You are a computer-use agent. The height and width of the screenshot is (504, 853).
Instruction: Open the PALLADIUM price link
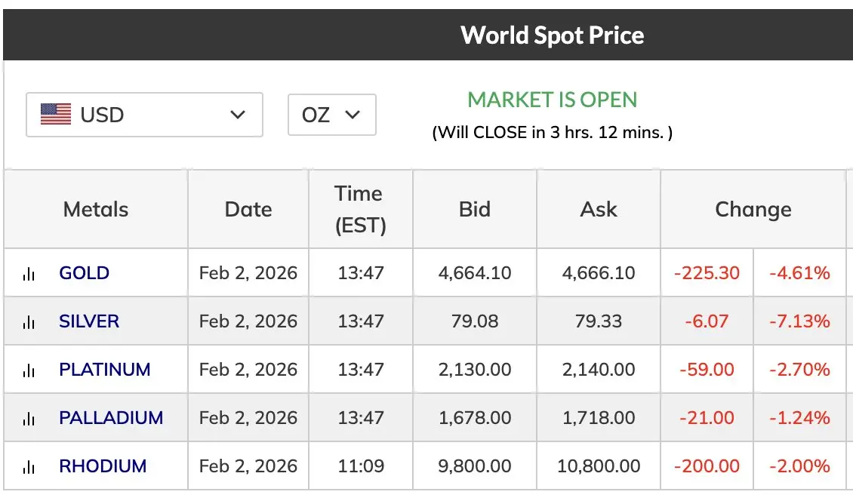tap(111, 418)
